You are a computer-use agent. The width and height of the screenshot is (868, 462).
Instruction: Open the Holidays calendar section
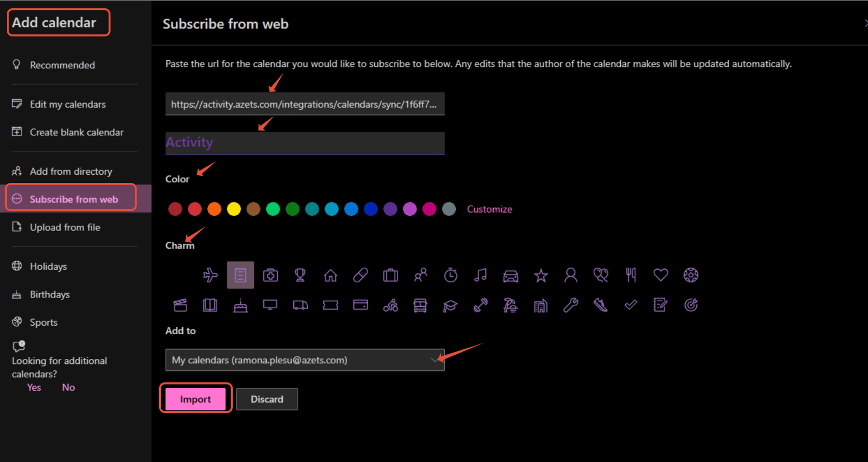48,266
